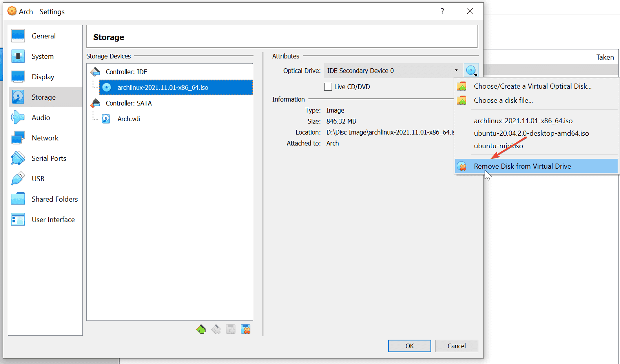Select the Display monitor icon in sidebar

click(18, 76)
